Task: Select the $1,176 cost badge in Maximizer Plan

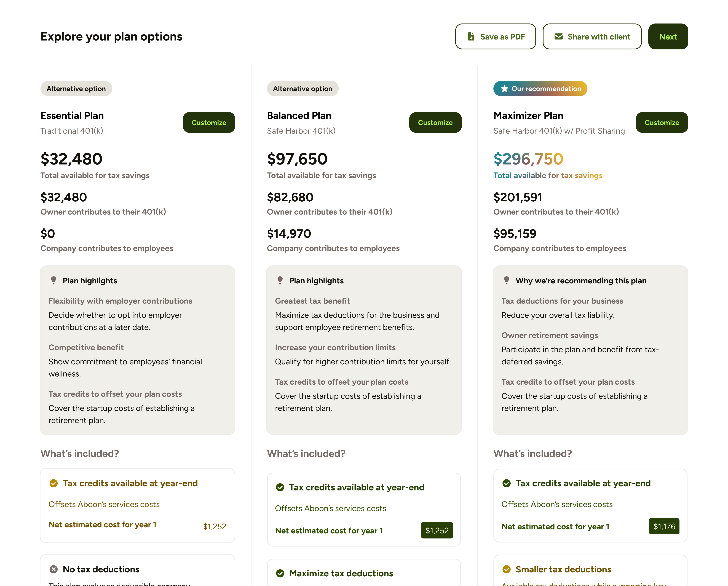Action: pos(664,527)
